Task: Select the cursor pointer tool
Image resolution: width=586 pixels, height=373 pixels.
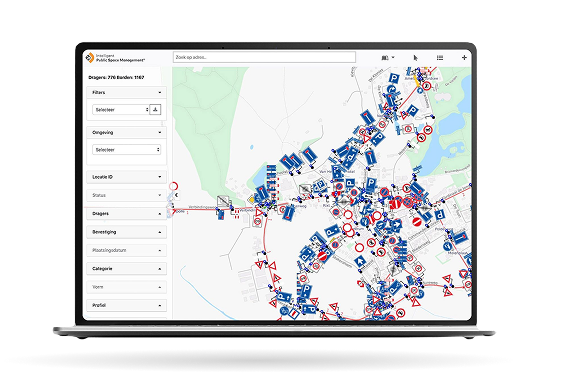Action: [x=415, y=58]
